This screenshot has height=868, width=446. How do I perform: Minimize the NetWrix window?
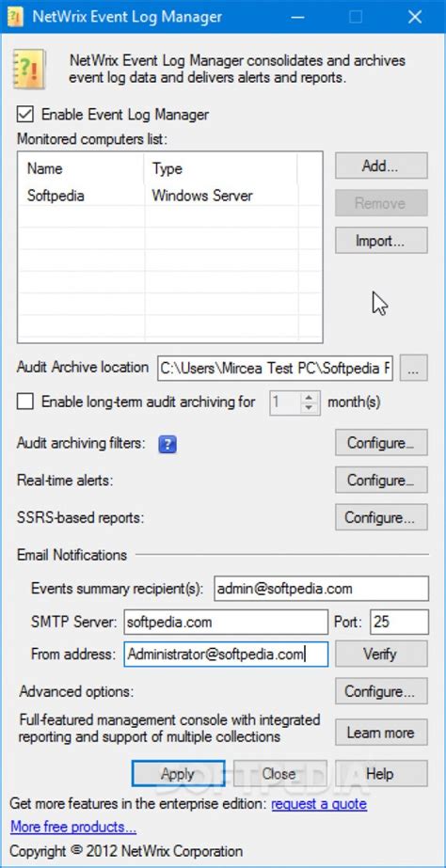[x=297, y=17]
